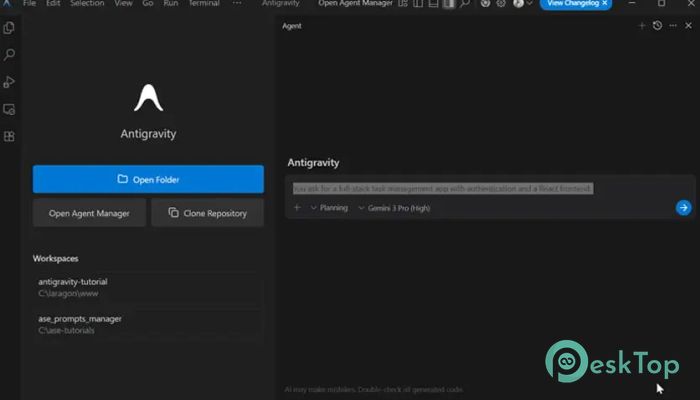Open the antigravity-tutorial workspace

[x=148, y=288]
